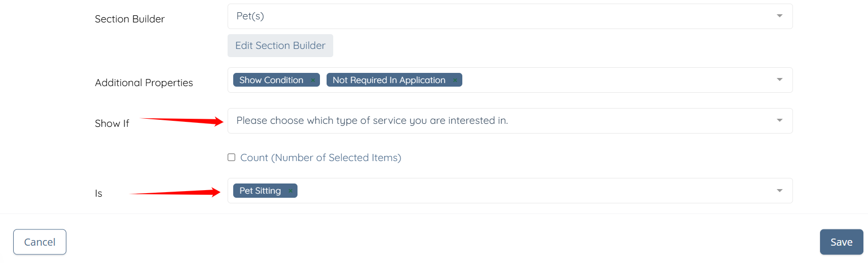
Task: Click the Additional Properties dropdown arrow
Action: [779, 80]
